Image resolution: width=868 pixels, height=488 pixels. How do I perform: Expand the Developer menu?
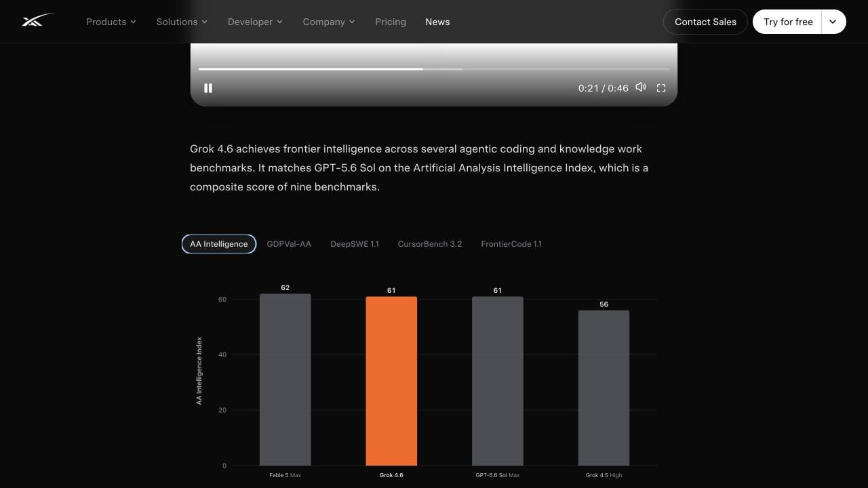tap(256, 22)
